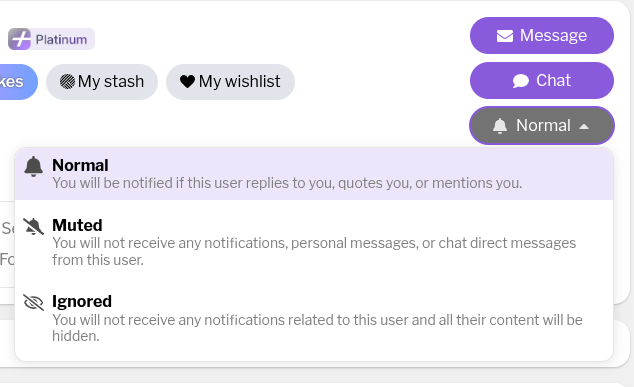The height and width of the screenshot is (387, 634).
Task: Click the envelope icon on Message button
Action: 505,36
